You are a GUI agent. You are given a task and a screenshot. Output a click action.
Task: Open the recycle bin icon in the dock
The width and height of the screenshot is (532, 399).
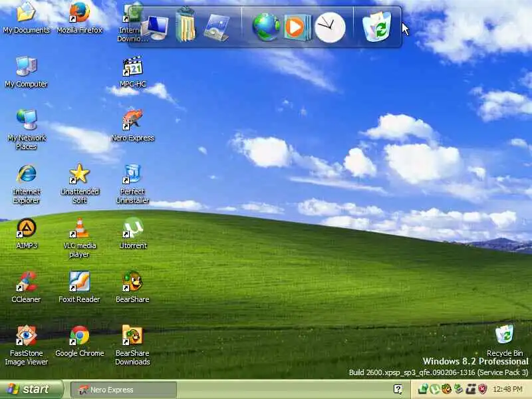pos(377,27)
